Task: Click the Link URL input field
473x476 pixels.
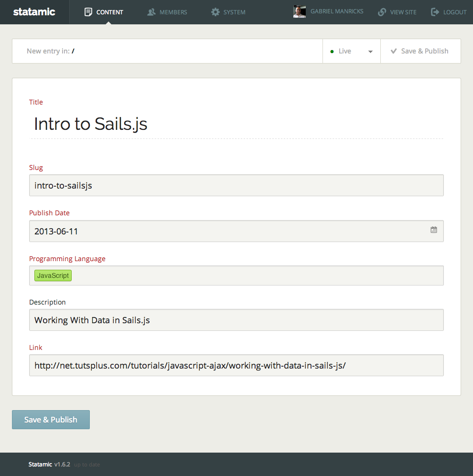Action: (x=236, y=365)
